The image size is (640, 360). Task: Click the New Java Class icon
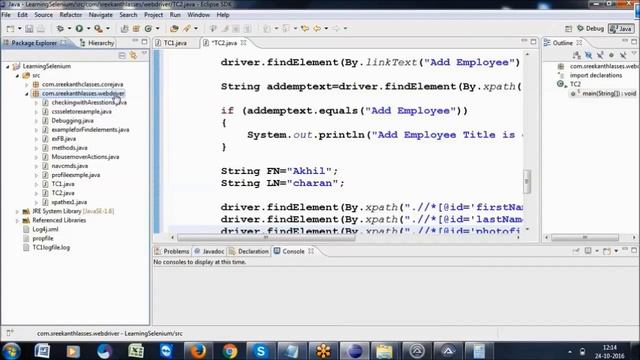[148, 29]
